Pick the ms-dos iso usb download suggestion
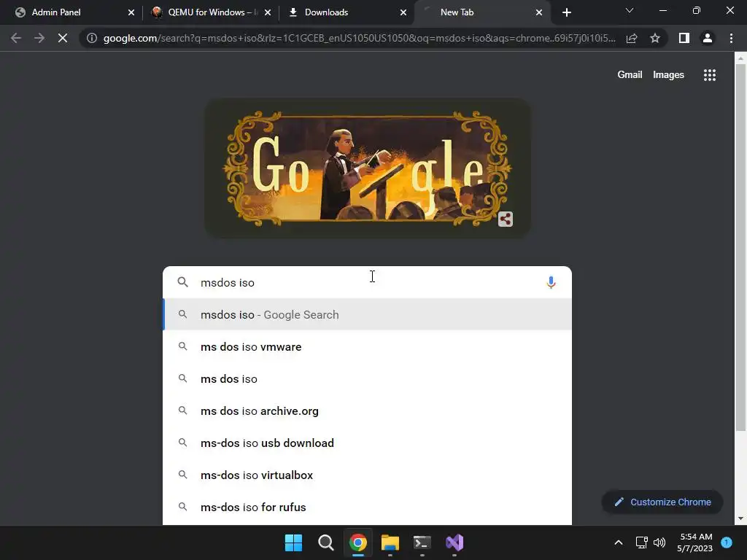The width and height of the screenshot is (747, 560). [367, 443]
